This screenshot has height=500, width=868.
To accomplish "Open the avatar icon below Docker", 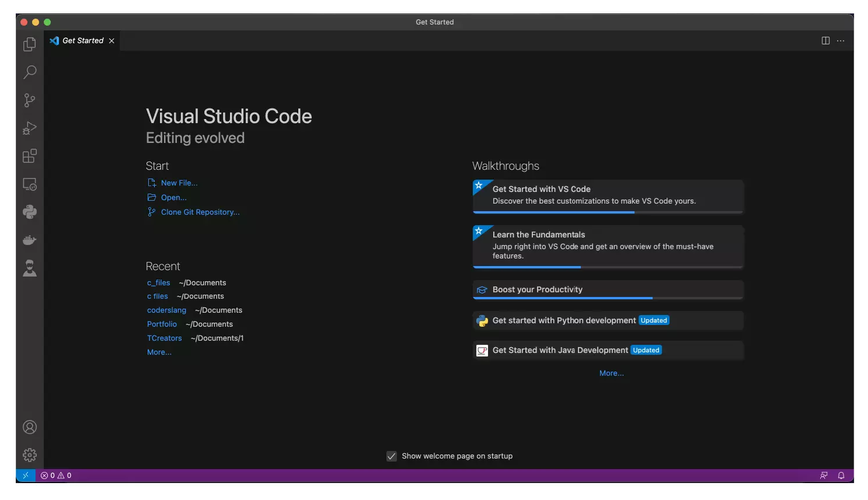I will coord(30,268).
